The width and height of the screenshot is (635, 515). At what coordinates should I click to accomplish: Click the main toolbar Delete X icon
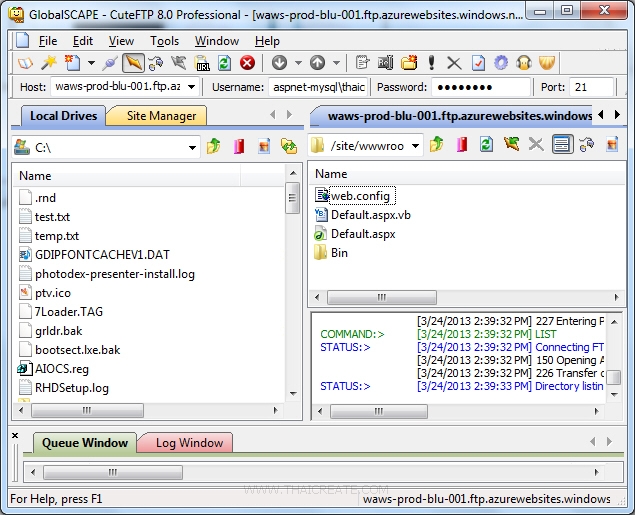pyautogui.click(x=454, y=63)
